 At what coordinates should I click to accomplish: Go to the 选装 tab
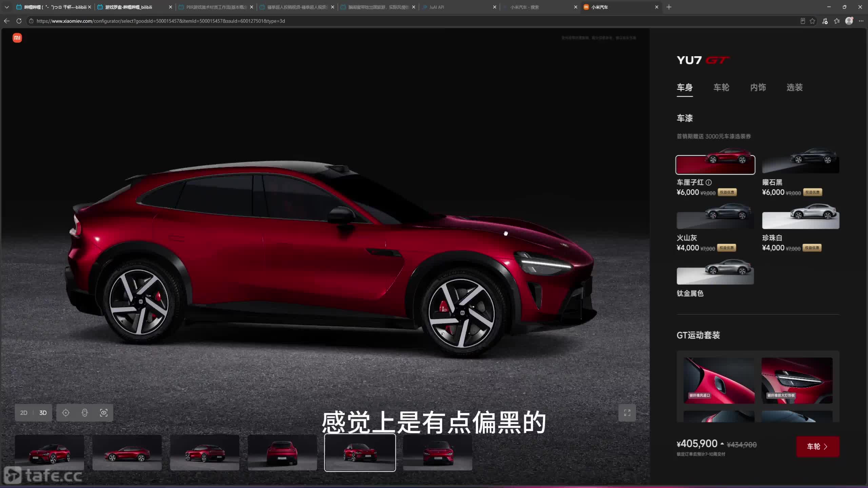pos(794,87)
